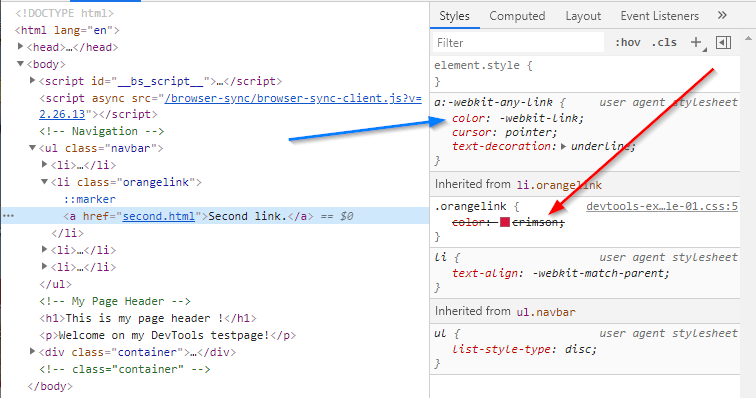Select the ::marker pseudo-element row
The width and height of the screenshot is (756, 398).
[90, 199]
